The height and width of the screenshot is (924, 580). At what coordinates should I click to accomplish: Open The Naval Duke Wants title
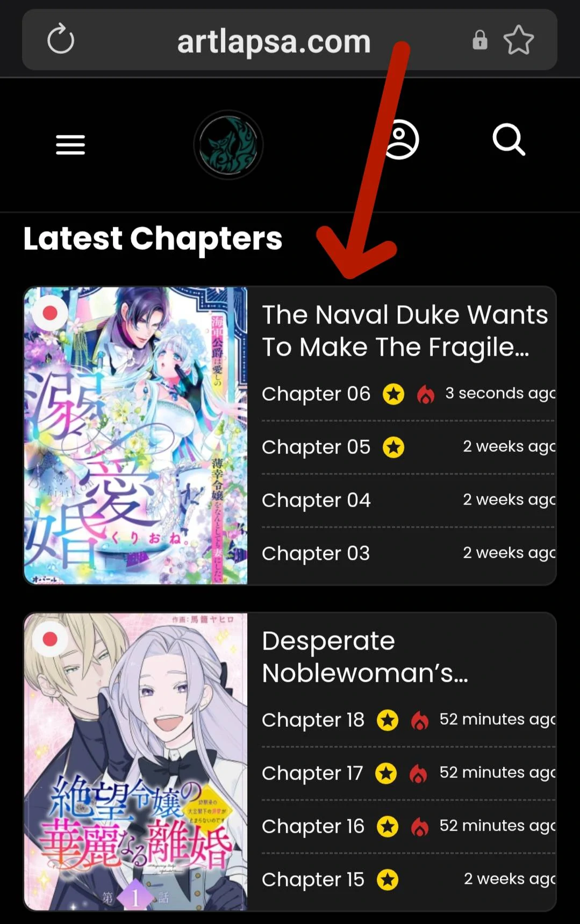[405, 331]
